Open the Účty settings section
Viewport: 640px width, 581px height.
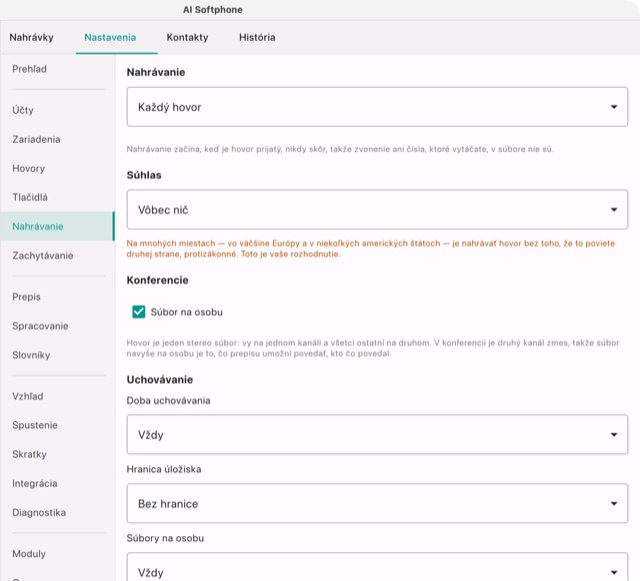pos(57,110)
